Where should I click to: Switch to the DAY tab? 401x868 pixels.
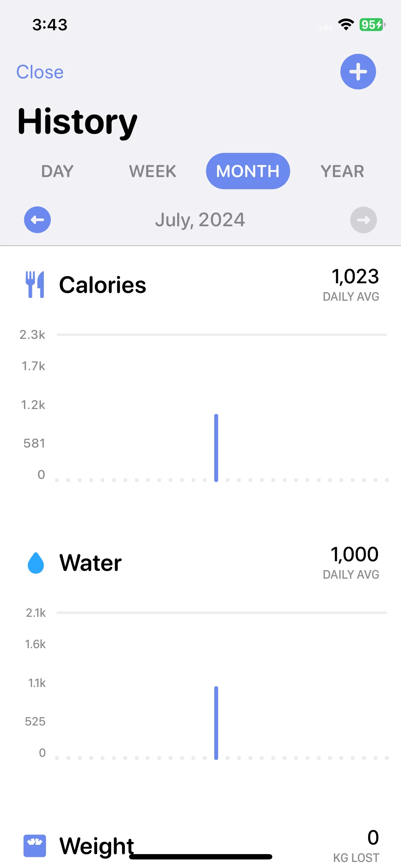click(x=57, y=171)
